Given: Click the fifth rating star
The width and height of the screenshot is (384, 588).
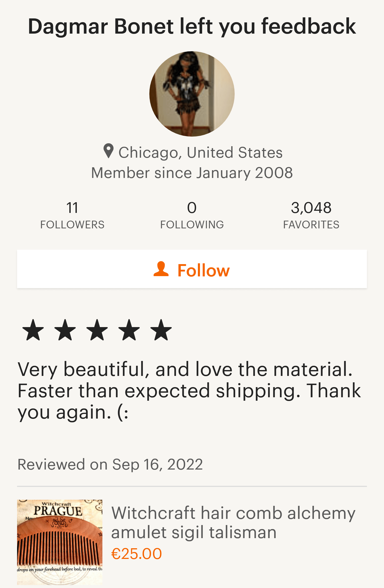Looking at the screenshot, I should click(161, 330).
